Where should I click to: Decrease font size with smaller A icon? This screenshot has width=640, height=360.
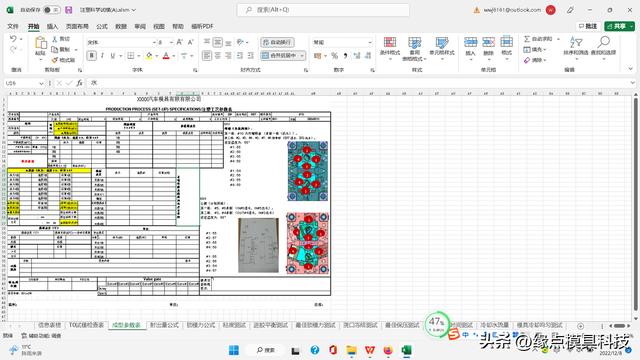[x=191, y=42]
